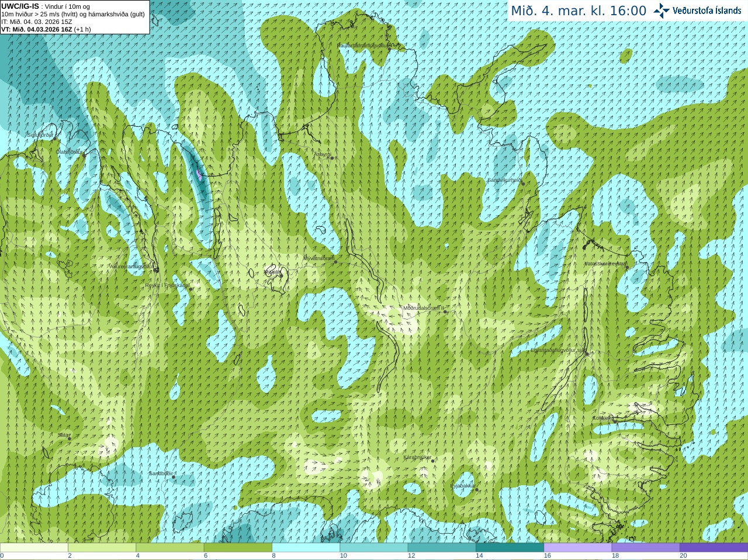Click the Möðrudalsöræfi II station label

(424, 308)
